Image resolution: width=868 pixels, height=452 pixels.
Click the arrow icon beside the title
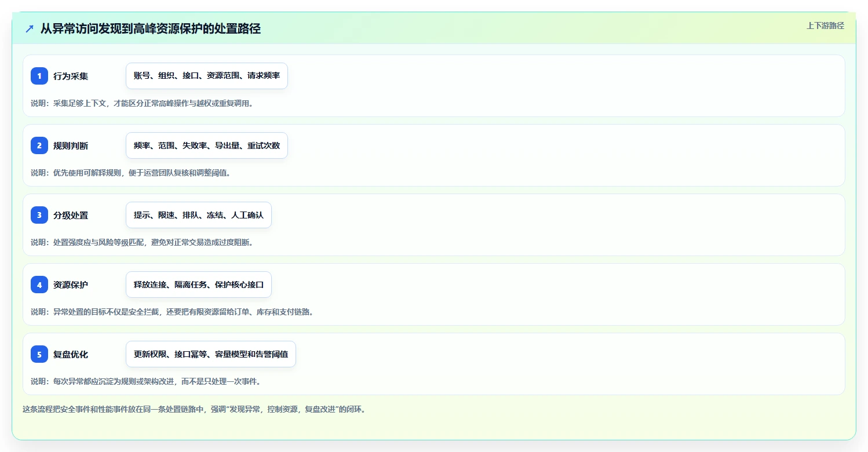pos(30,28)
